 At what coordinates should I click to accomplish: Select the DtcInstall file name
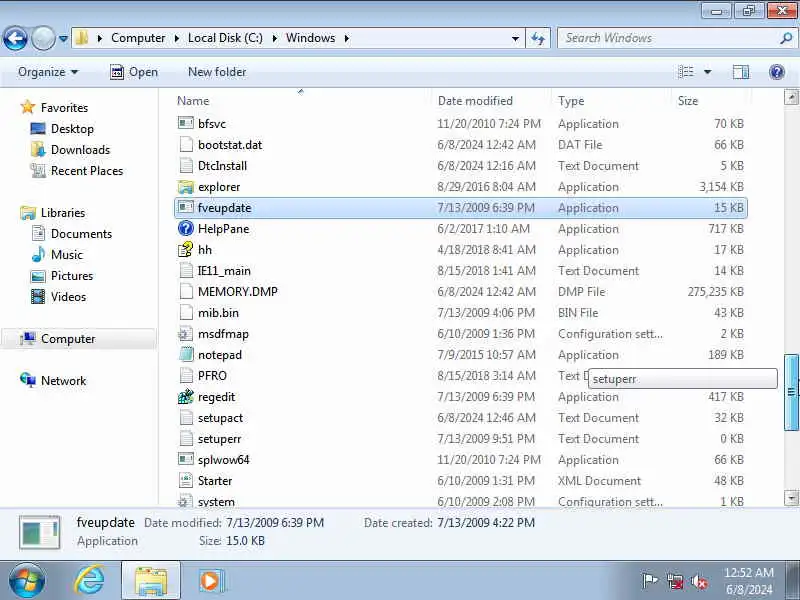tap(222, 166)
